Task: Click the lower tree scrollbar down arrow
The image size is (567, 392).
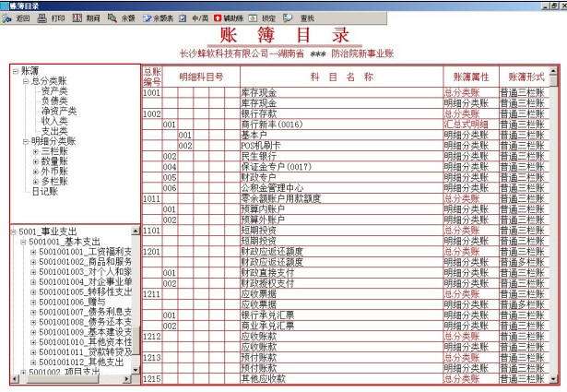Action: click(136, 370)
